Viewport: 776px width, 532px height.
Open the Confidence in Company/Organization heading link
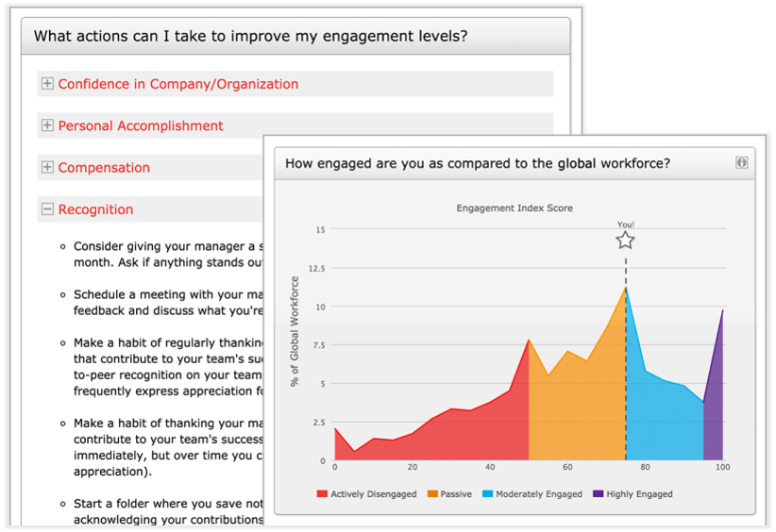[177, 84]
